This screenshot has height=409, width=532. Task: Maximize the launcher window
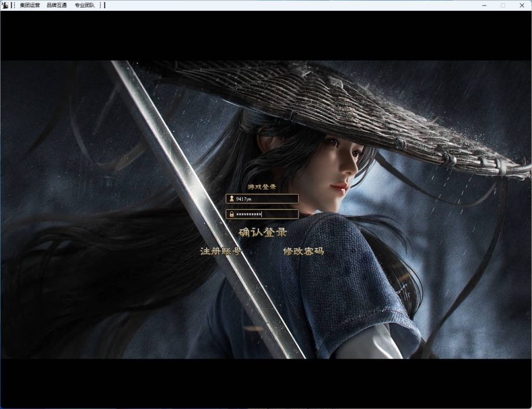[x=502, y=5]
